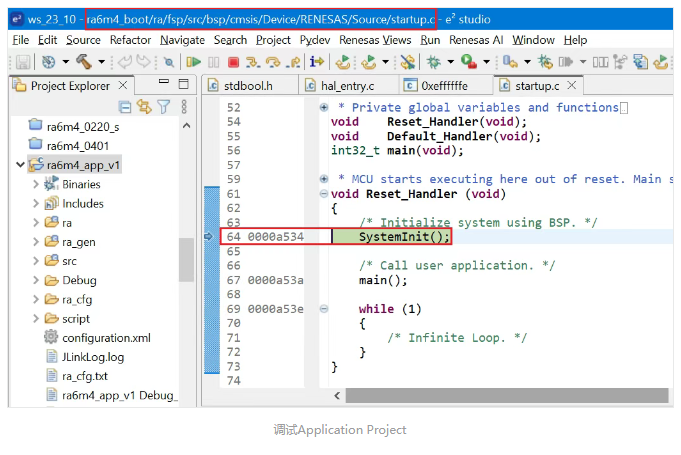Minimize the Project Explorer panel
Image resolution: width=681 pixels, height=455 pixels.
click(164, 82)
